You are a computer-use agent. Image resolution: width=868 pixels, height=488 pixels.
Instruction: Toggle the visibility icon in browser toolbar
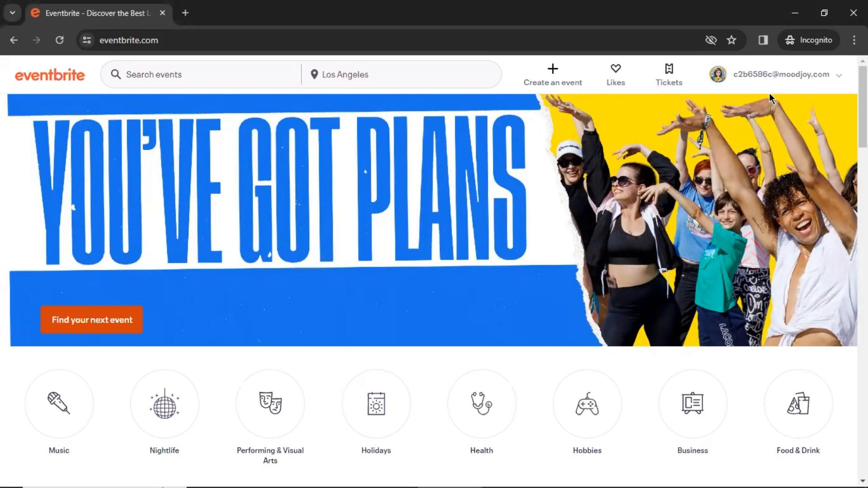coord(711,40)
